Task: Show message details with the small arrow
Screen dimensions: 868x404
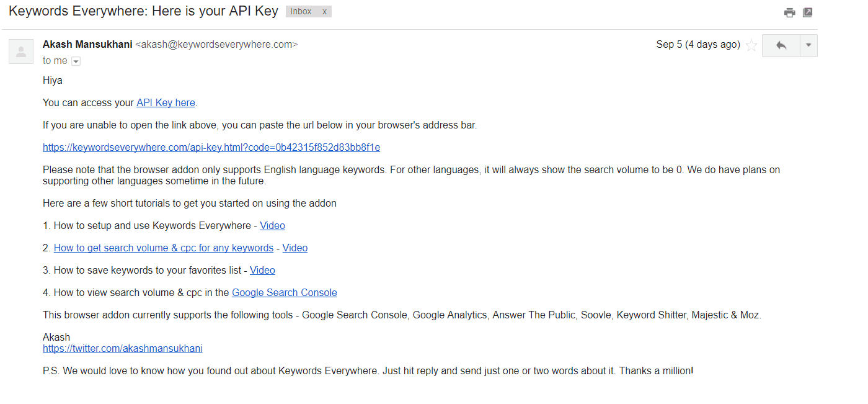Action: coord(76,61)
